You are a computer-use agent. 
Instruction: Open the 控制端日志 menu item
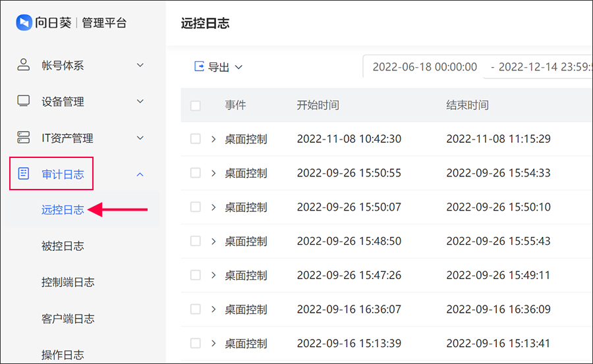click(68, 282)
